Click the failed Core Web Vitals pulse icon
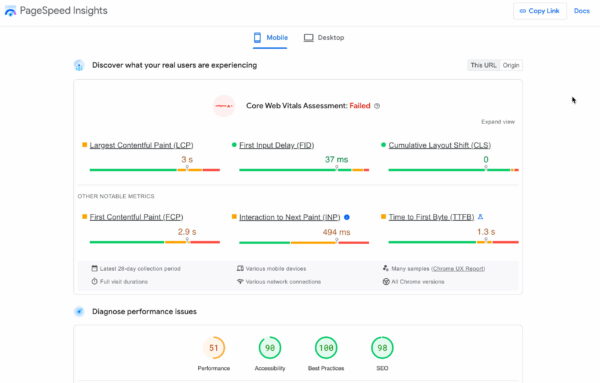Viewport: 600px width, 383px height. 224,106
